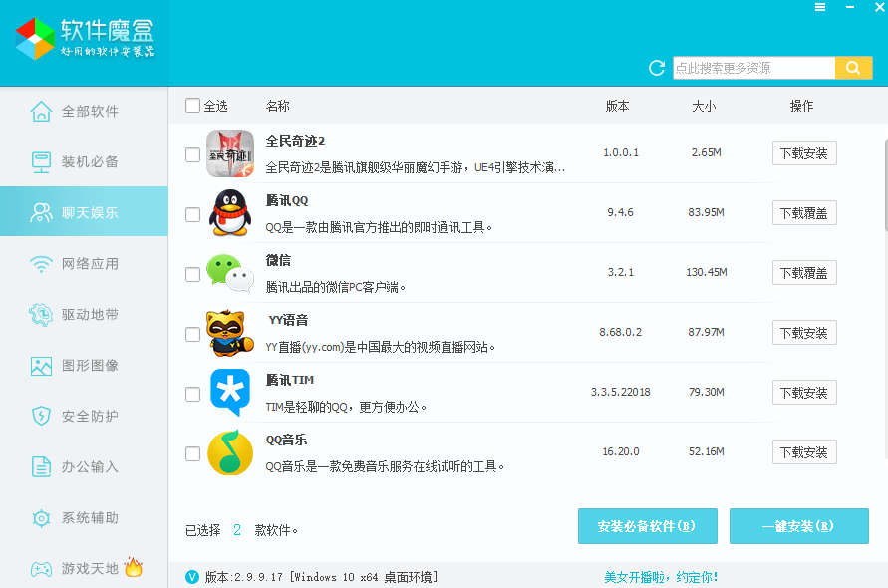Click the 全民奇迹2 description text
Screen dimensions: 888x588
pos(416,167)
